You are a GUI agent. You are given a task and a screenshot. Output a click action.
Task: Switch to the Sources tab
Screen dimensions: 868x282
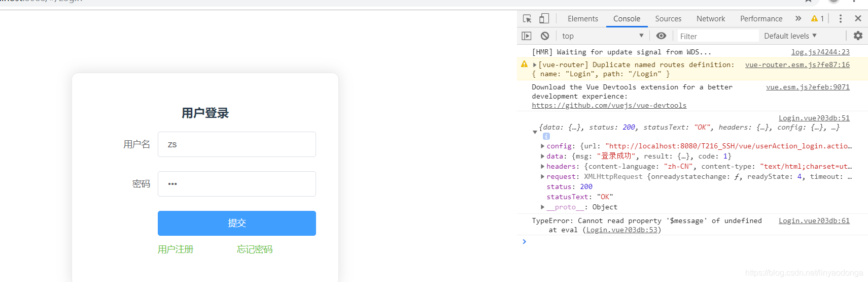point(668,19)
